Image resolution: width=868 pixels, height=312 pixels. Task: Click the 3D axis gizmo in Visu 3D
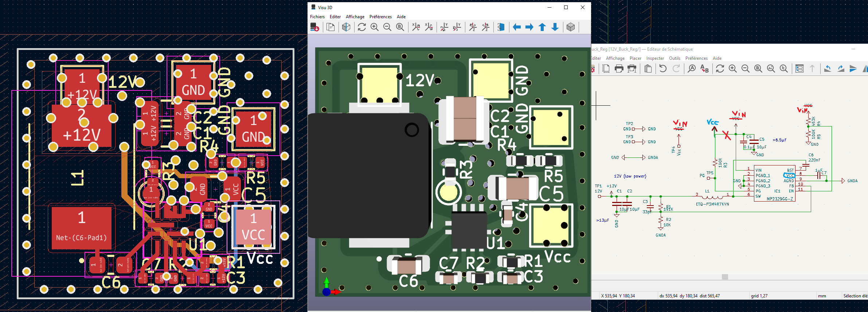pyautogui.click(x=331, y=286)
